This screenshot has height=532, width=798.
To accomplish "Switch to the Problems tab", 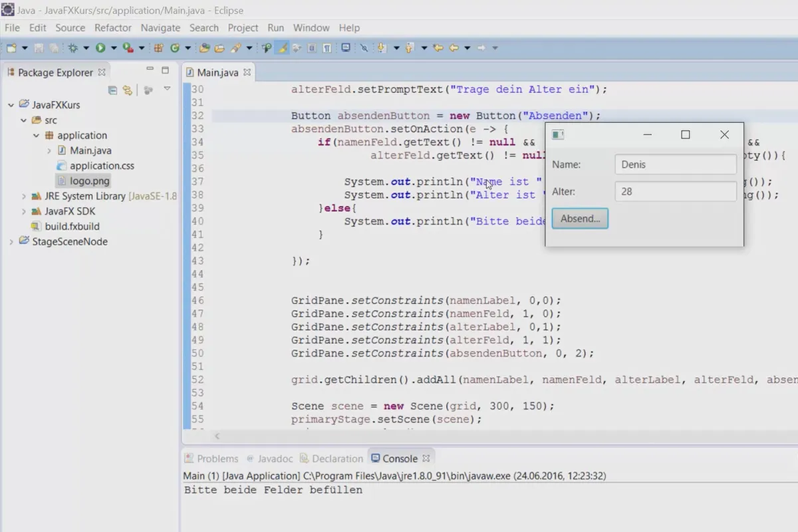I will pyautogui.click(x=217, y=458).
